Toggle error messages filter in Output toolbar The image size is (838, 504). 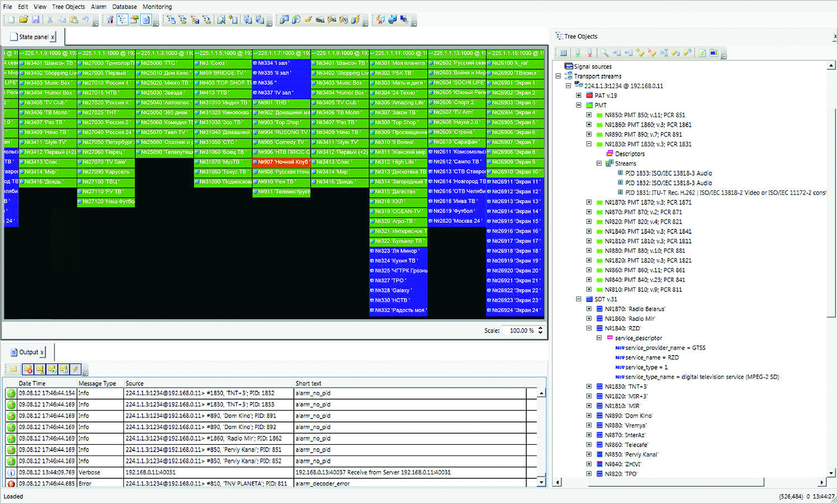pyautogui.click(x=28, y=369)
